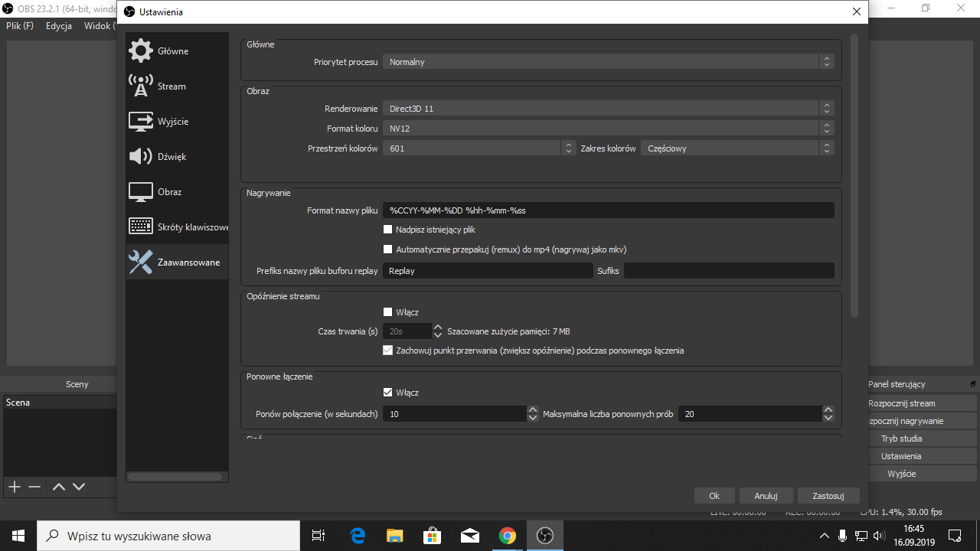Toggle Zachowuj punkt przerwania checkbox
This screenshot has width=980, height=551.
pos(387,350)
